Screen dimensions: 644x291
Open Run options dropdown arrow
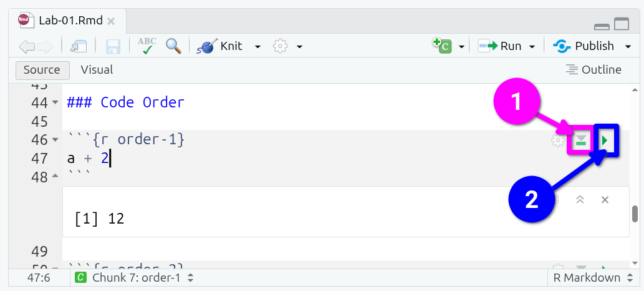pos(532,46)
